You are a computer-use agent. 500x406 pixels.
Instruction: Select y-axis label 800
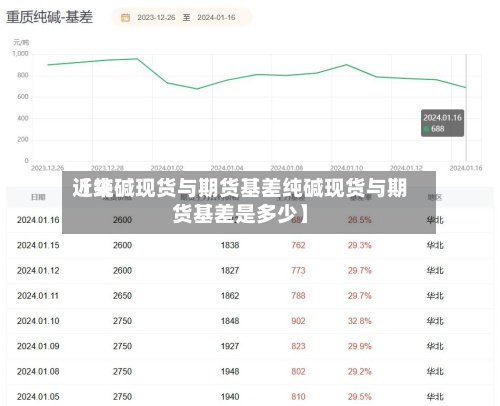pyautogui.click(x=23, y=75)
